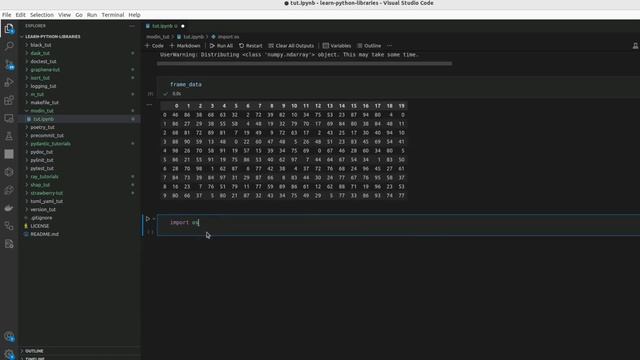Open the Search view magnifier icon
Image resolution: width=640 pixels, height=360 pixels.
pos(9,46)
